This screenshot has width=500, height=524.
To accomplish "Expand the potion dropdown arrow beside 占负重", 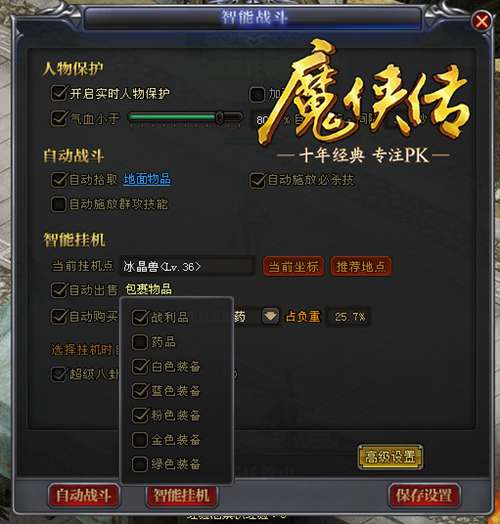I will pyautogui.click(x=270, y=316).
